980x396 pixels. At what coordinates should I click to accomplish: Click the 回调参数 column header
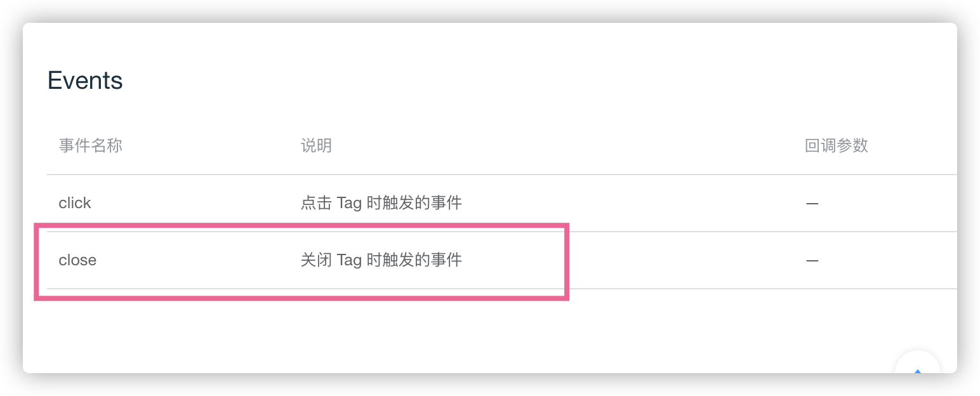[837, 146]
